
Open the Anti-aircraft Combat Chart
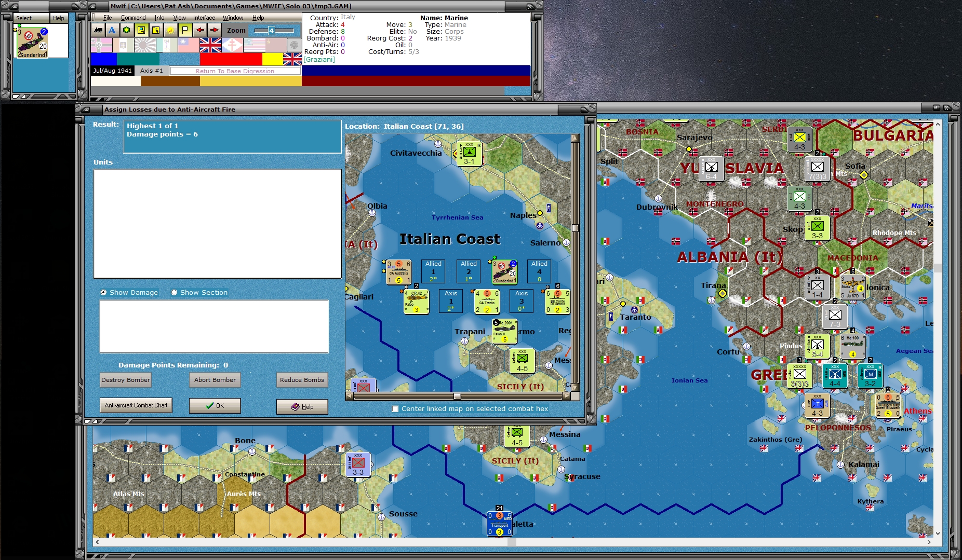click(x=136, y=405)
